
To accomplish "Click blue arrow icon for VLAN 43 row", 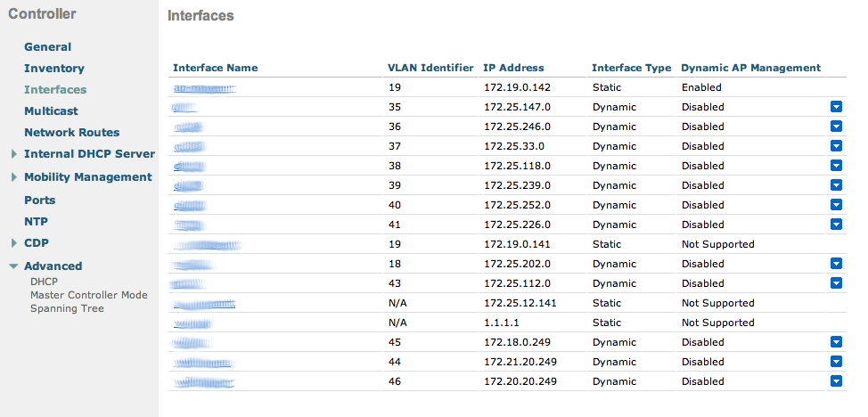I will [x=836, y=283].
